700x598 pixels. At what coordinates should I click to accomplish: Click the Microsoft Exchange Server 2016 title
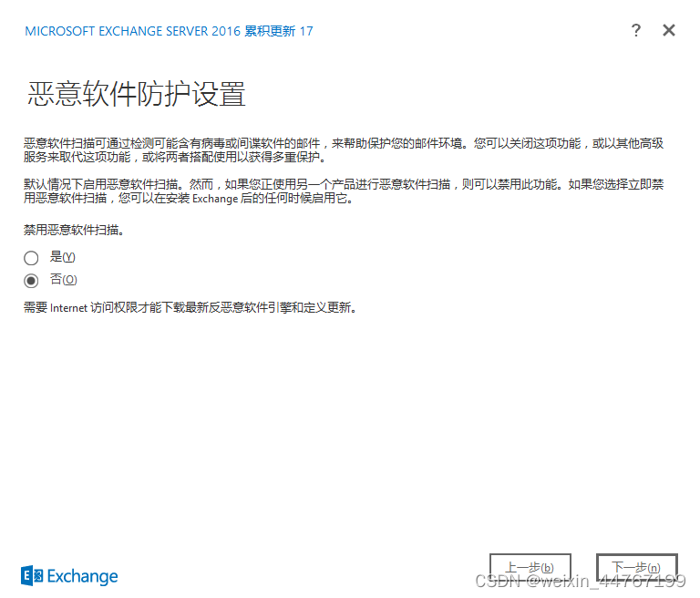point(169,31)
